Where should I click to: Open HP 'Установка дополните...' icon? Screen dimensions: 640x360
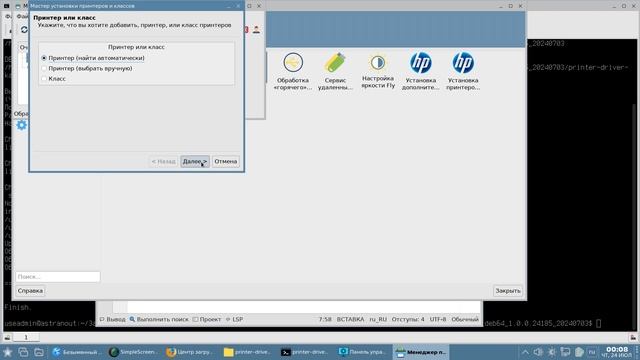[420, 71]
